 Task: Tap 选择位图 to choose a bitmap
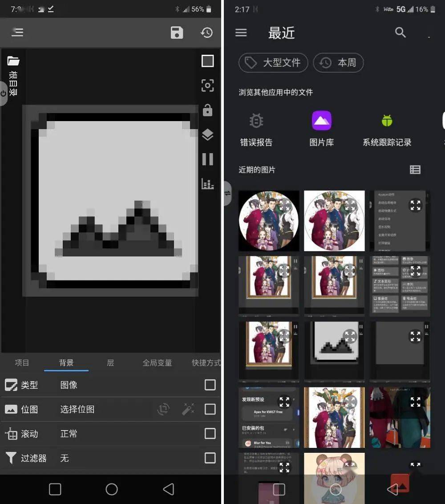pyautogui.click(x=77, y=409)
